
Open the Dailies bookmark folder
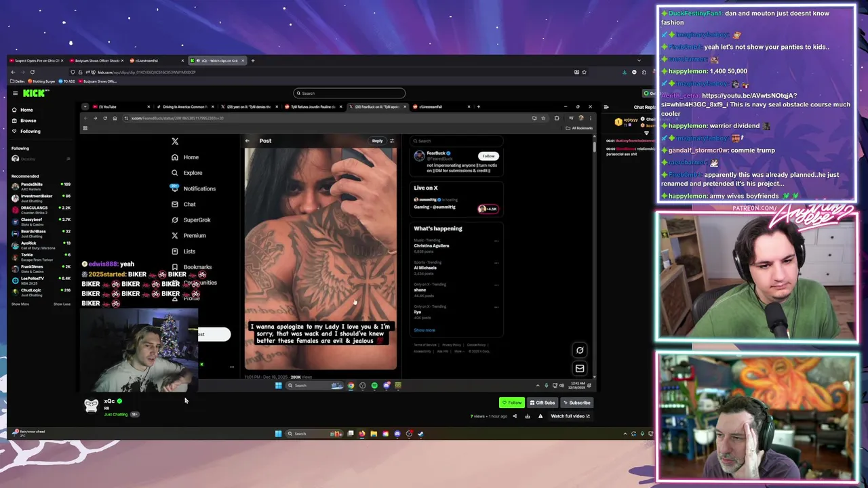(16, 81)
